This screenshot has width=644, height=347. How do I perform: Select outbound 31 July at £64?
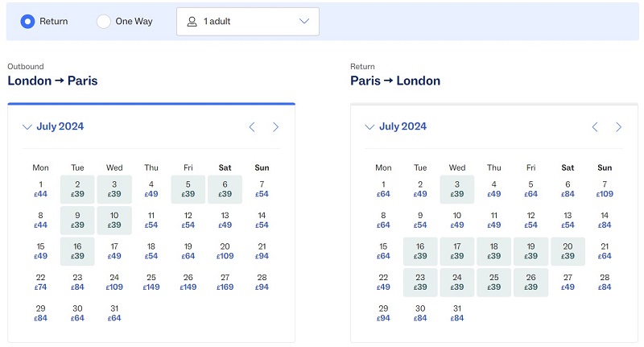click(114, 313)
